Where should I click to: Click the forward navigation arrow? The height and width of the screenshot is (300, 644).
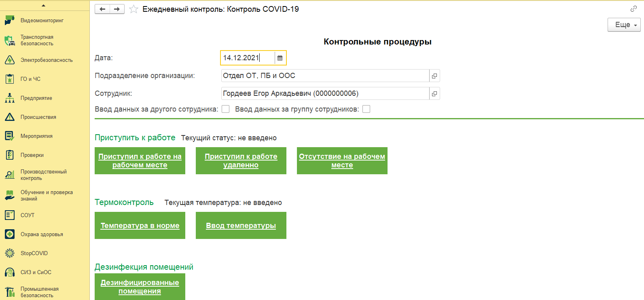click(x=117, y=9)
